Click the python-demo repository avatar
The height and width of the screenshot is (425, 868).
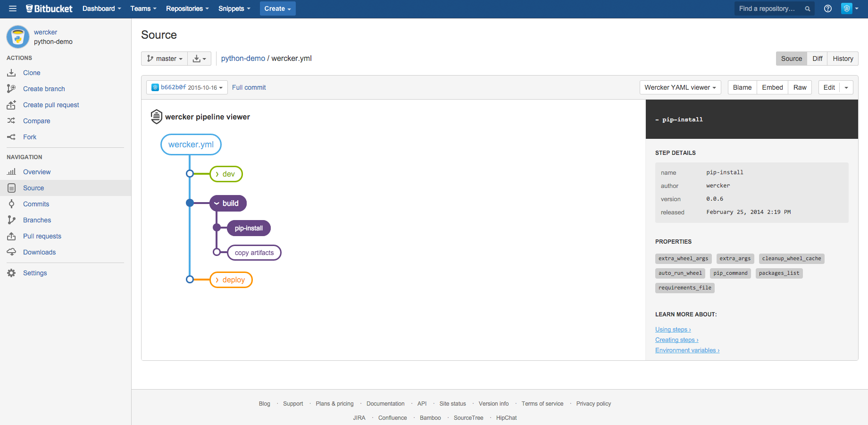18,37
